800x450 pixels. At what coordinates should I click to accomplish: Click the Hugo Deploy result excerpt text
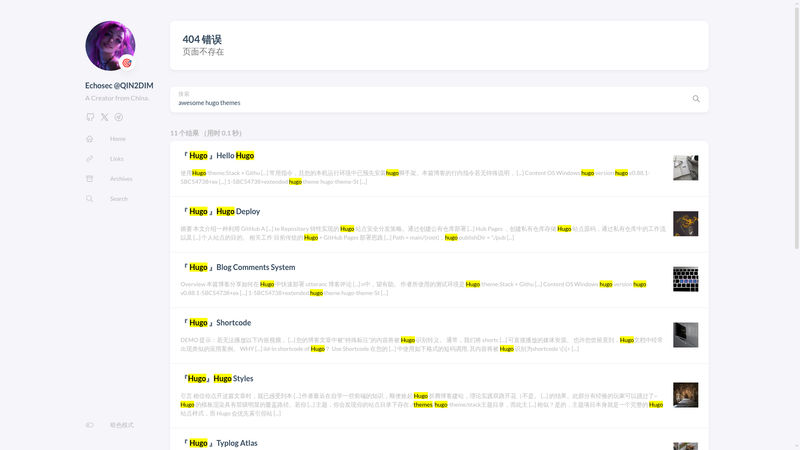click(x=423, y=233)
